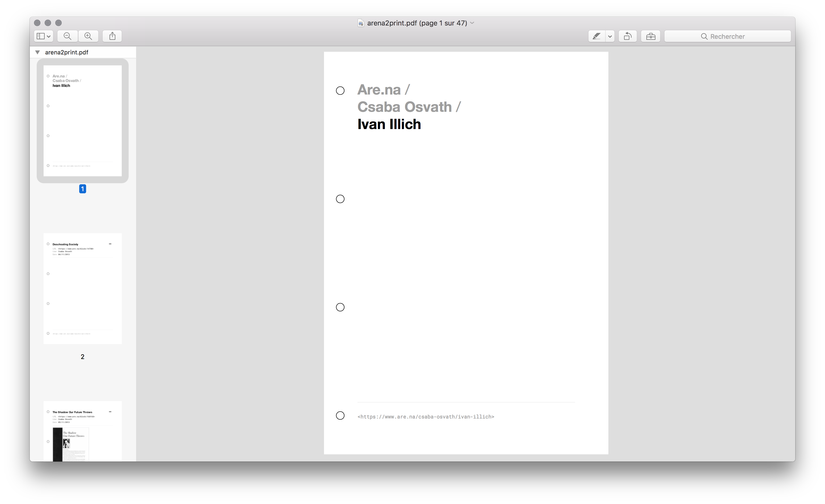The image size is (825, 504).
Task: Click the are.na/csaba-osvath/ivan-illich URL
Action: tap(426, 417)
